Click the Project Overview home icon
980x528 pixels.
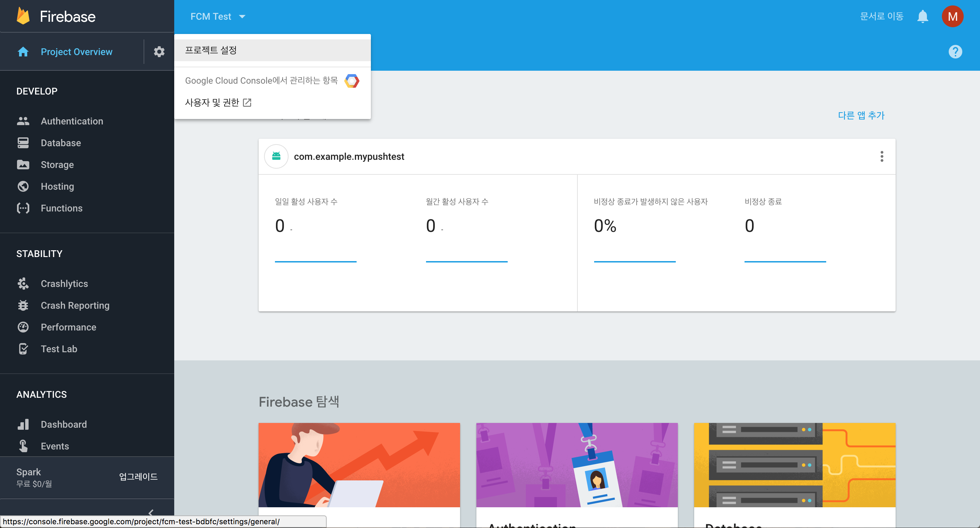pyautogui.click(x=23, y=52)
